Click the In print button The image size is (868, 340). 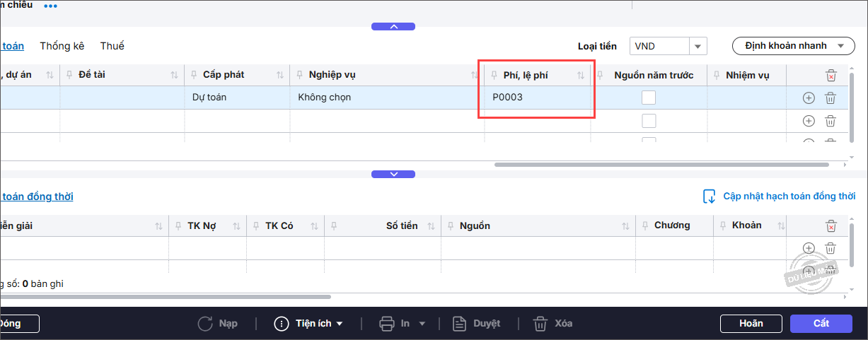click(x=395, y=323)
